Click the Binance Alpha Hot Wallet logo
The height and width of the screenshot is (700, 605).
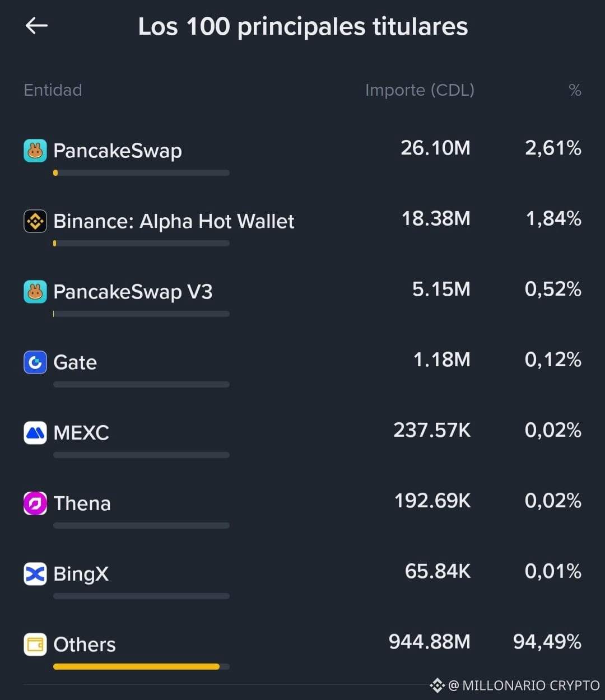click(x=35, y=221)
